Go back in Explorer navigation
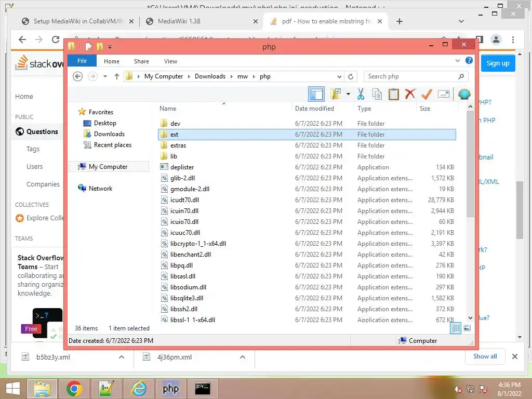The height and width of the screenshot is (399, 532). [78, 76]
